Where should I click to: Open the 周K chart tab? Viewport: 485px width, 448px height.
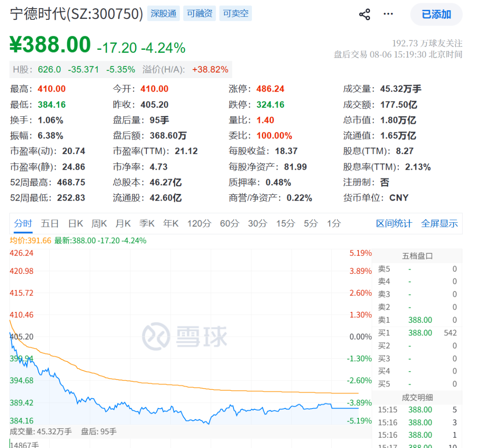(x=99, y=223)
